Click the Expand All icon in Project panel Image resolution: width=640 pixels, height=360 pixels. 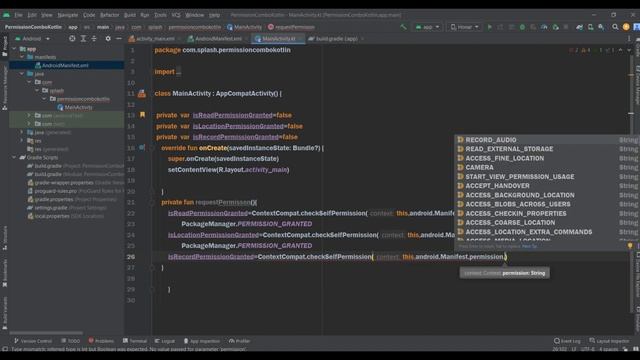click(83, 38)
